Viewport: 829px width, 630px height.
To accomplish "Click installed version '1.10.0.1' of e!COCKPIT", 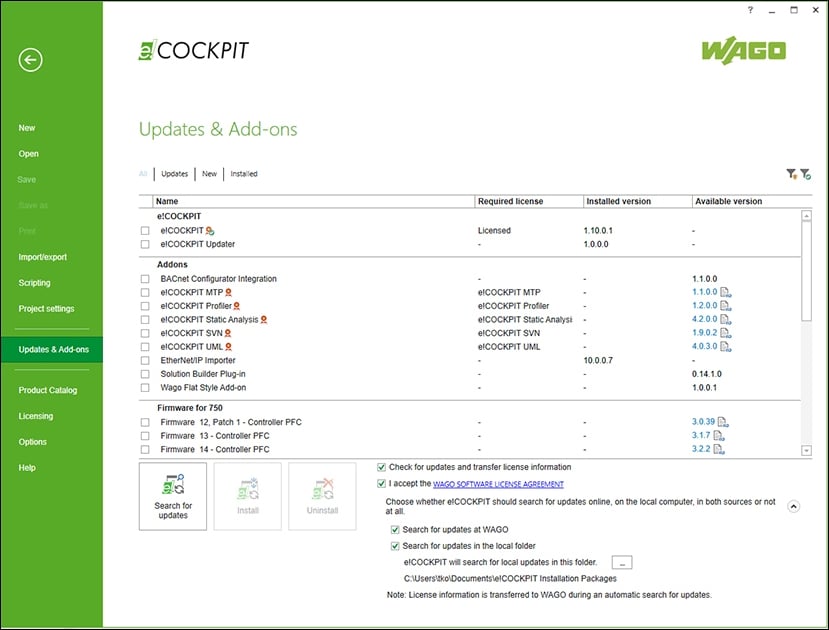I will tap(598, 231).
